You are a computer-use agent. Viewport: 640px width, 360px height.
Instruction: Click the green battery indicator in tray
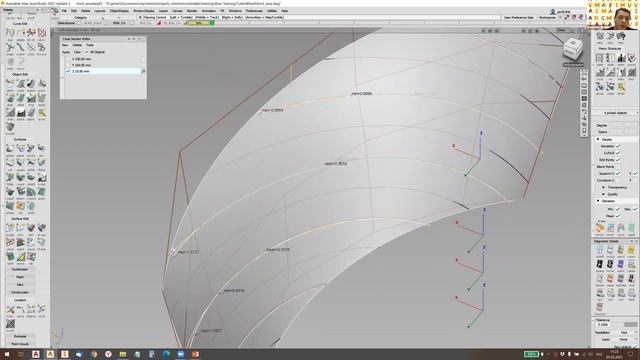[x=531, y=354]
